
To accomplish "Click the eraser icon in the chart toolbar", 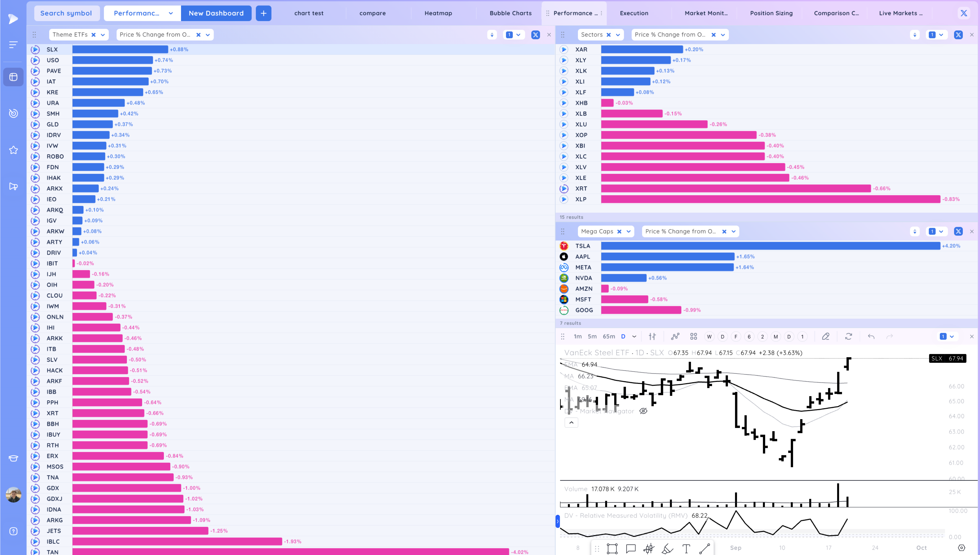I will coord(825,336).
